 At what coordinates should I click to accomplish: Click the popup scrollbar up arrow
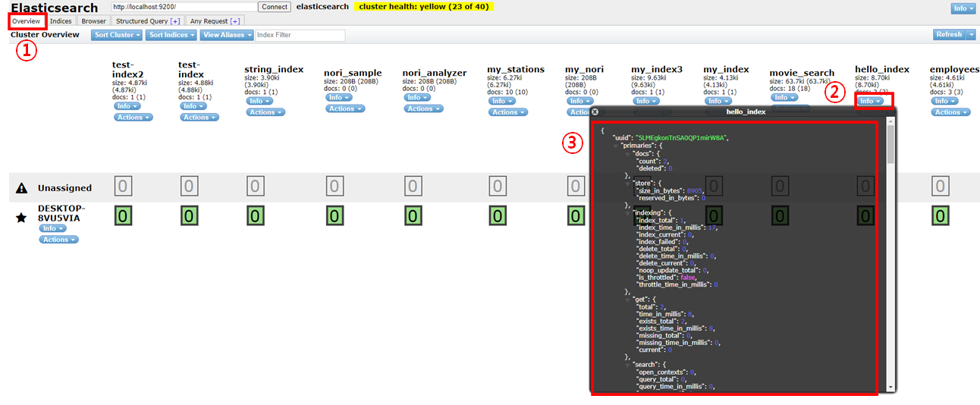pos(890,121)
